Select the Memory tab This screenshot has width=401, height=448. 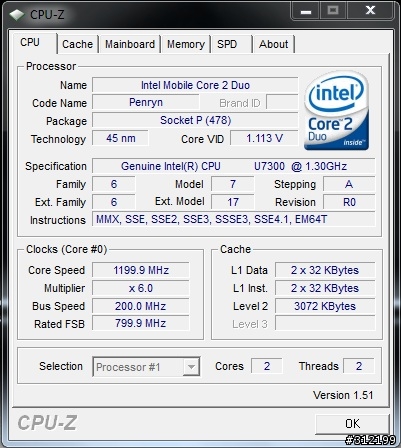point(186,44)
